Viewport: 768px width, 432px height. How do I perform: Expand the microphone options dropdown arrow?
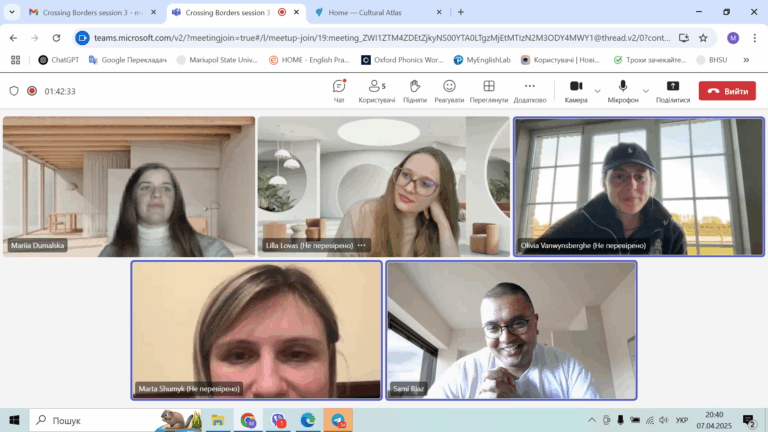click(646, 90)
